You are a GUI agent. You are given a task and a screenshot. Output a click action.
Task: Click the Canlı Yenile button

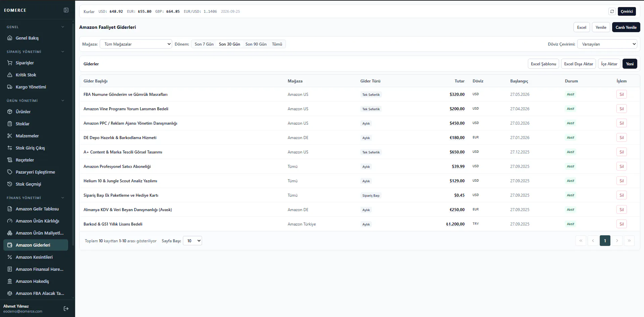click(x=626, y=27)
